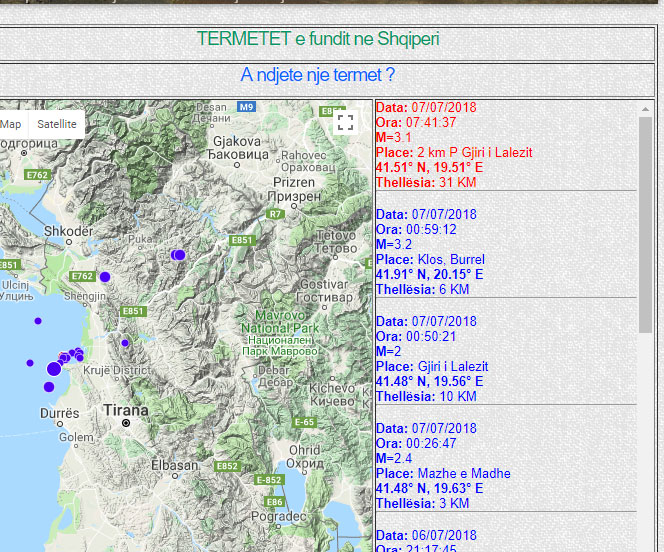Click the largest blue earthquake marker near Durrës
Screen dimensions: 664x552
(54, 369)
